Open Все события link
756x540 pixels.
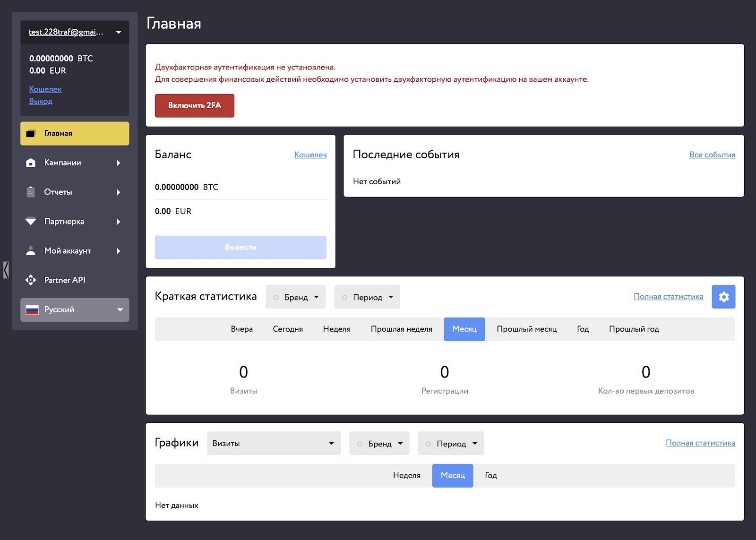(x=712, y=154)
